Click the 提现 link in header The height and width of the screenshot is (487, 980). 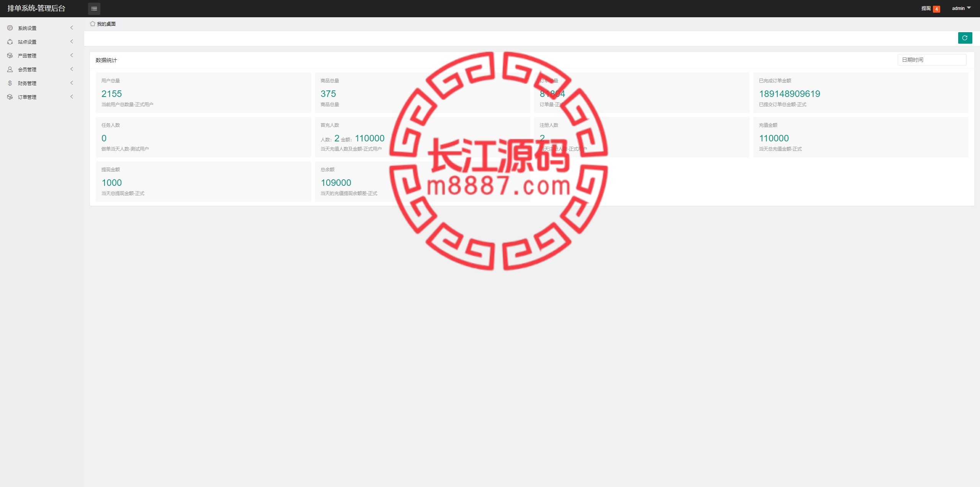pos(926,8)
